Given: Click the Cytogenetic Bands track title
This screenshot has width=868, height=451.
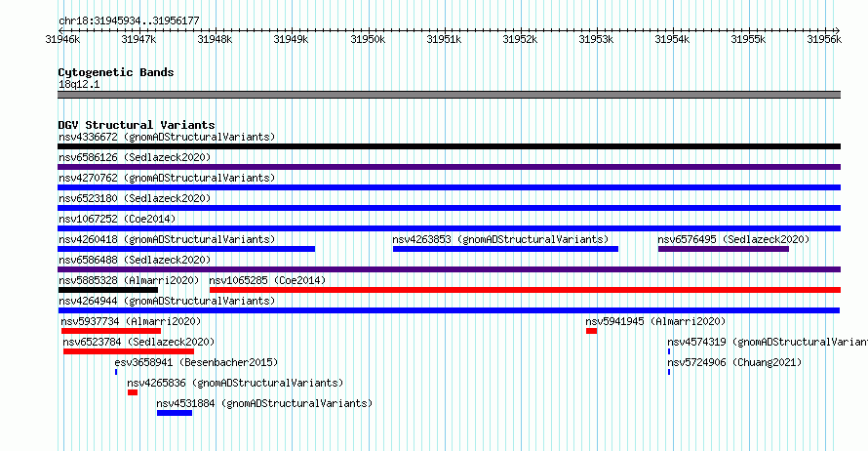Looking at the screenshot, I should pos(116,72).
